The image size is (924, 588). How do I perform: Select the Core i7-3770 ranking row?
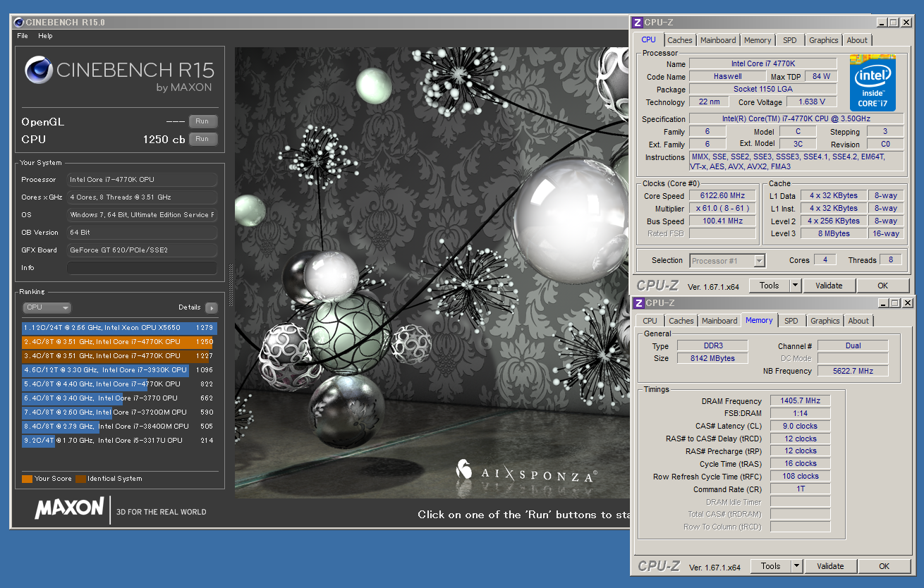point(119,398)
